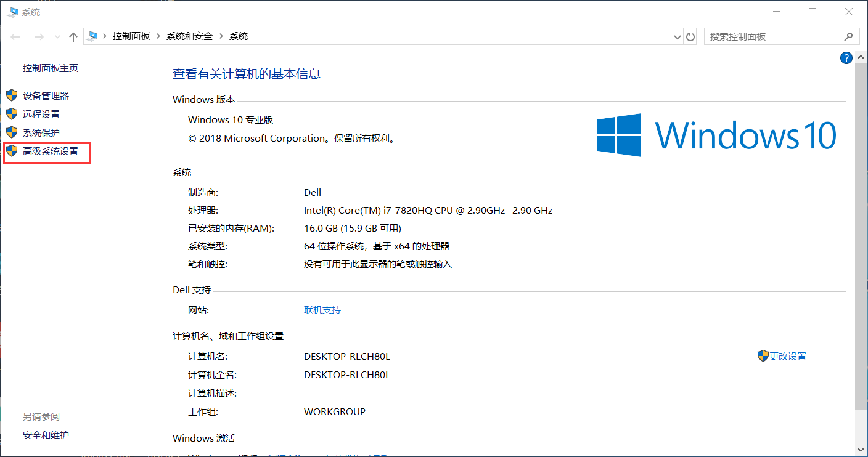Viewport: 868px width, 457px height.
Task: Open 安全和维护 under 另请参阅
Action: click(46, 435)
